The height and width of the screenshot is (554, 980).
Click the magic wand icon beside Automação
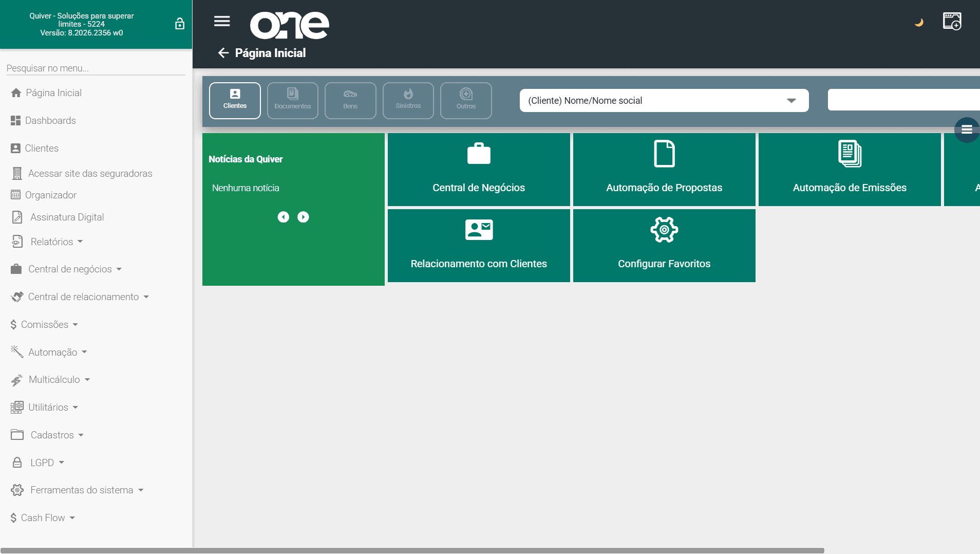(17, 352)
